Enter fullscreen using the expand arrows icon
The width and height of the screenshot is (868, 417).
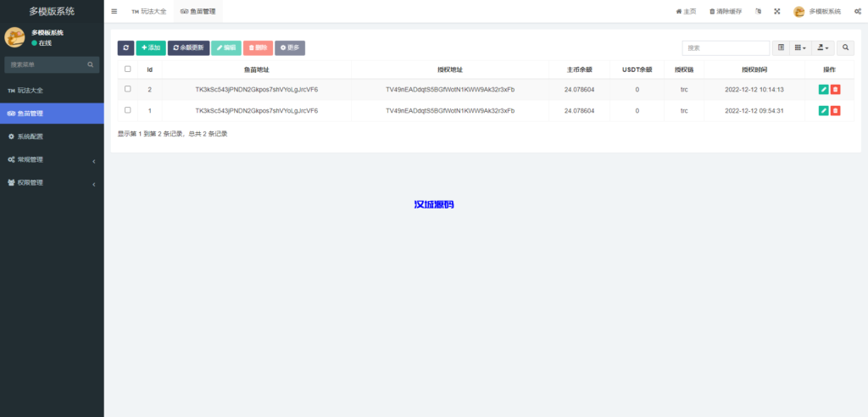click(x=776, y=11)
